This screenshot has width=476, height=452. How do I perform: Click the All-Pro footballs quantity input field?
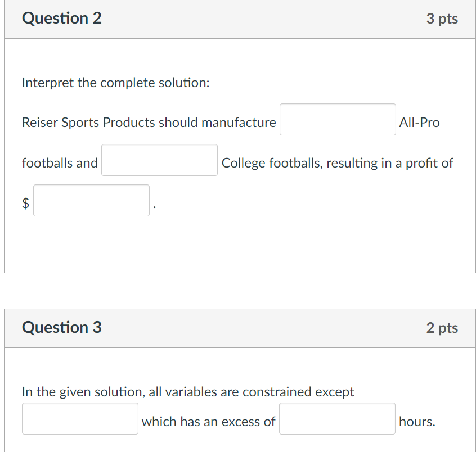[338, 120]
